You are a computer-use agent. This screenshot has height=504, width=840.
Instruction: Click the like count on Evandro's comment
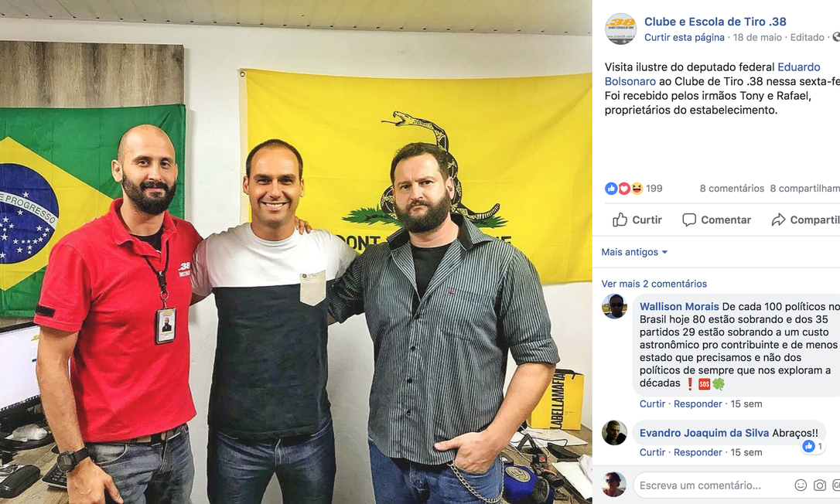(x=813, y=446)
